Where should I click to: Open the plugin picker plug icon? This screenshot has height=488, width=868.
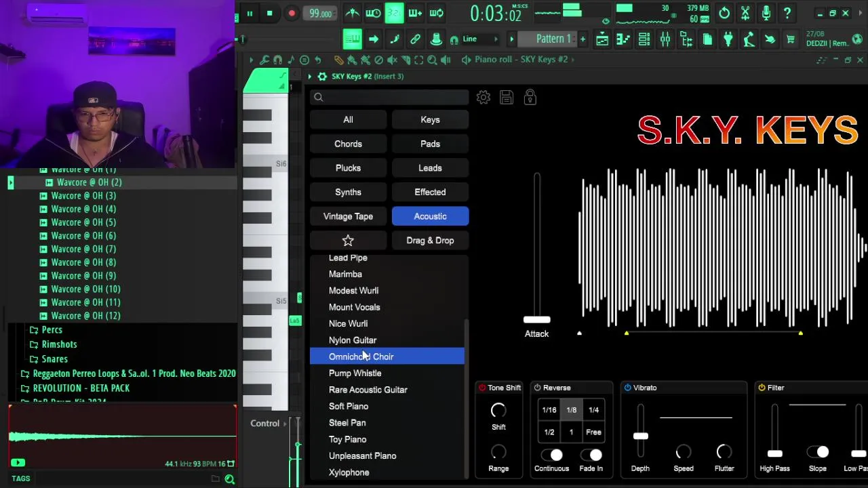pyautogui.click(x=728, y=39)
